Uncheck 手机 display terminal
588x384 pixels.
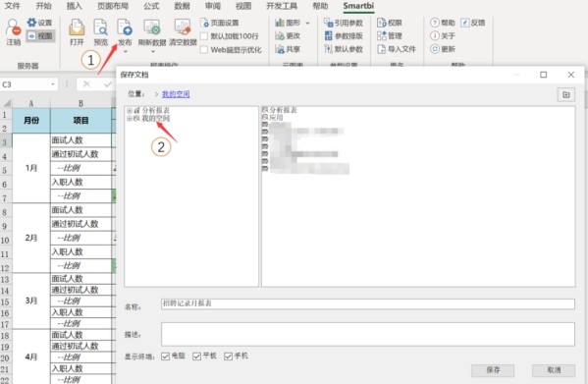coord(228,357)
